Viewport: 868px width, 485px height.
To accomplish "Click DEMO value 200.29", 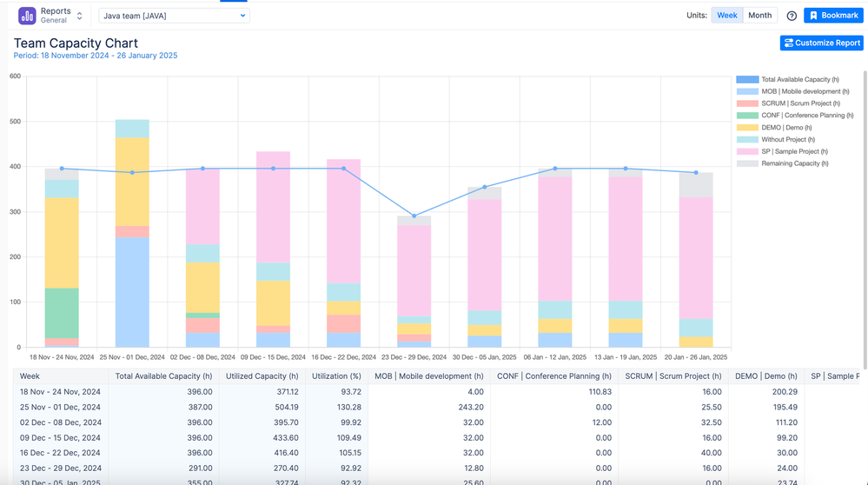I will 785,391.
